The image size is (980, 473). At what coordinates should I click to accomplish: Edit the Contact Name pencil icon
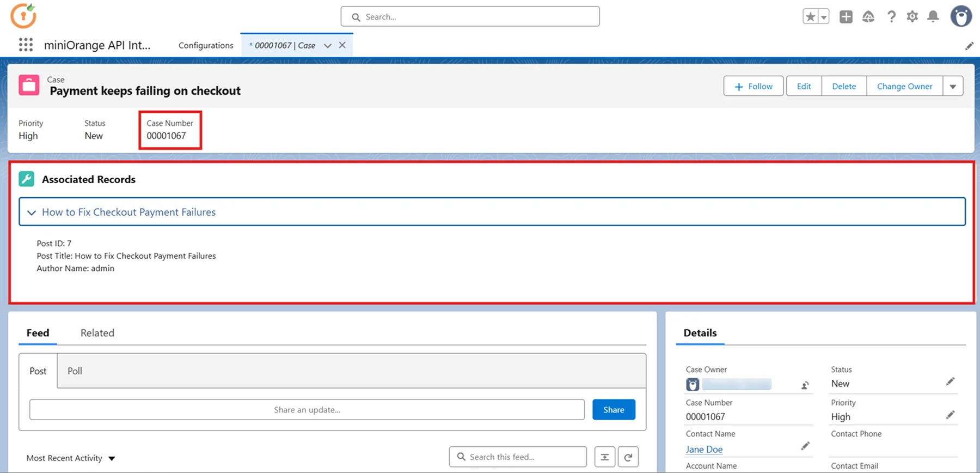(x=806, y=446)
